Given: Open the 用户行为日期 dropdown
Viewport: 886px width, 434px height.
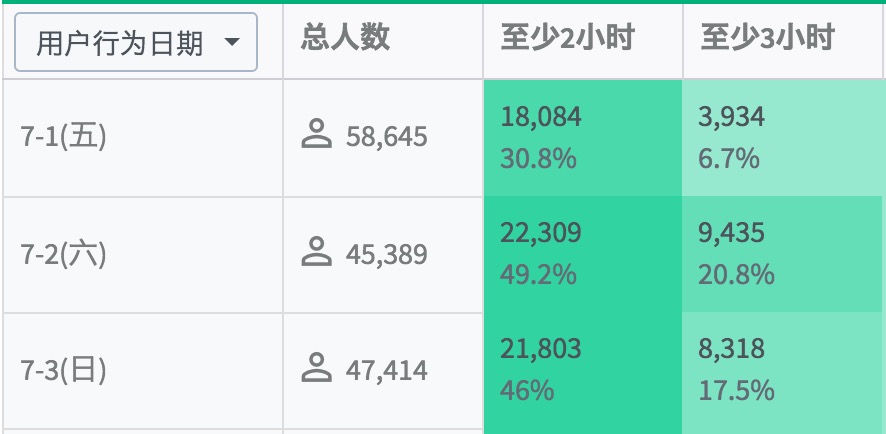Looking at the screenshot, I should (135, 43).
